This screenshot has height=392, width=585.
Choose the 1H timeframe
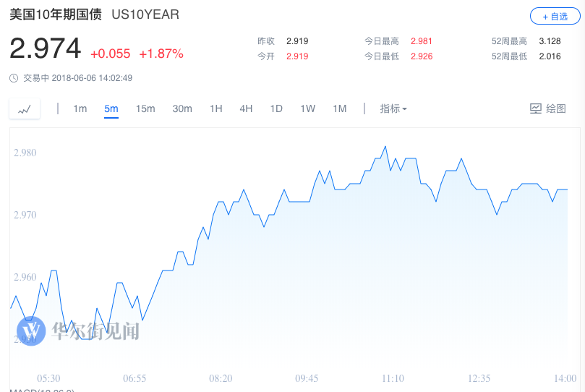pos(215,108)
